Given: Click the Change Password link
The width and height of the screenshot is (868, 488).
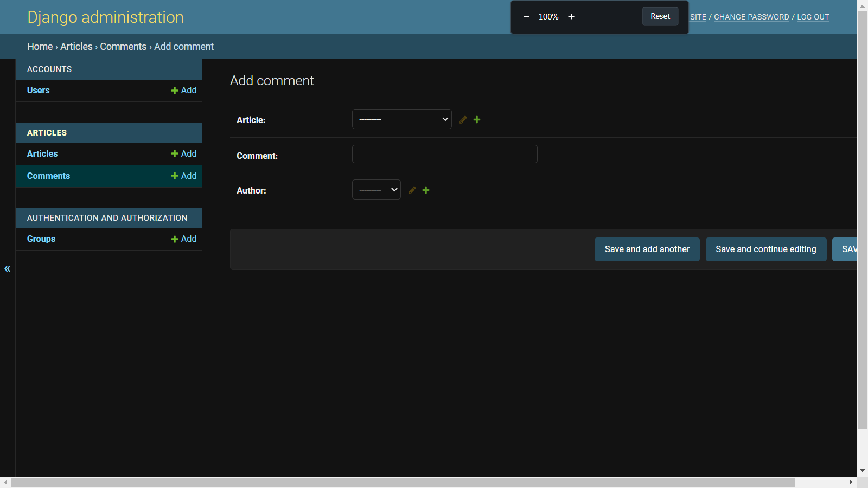Looking at the screenshot, I should coord(751,17).
